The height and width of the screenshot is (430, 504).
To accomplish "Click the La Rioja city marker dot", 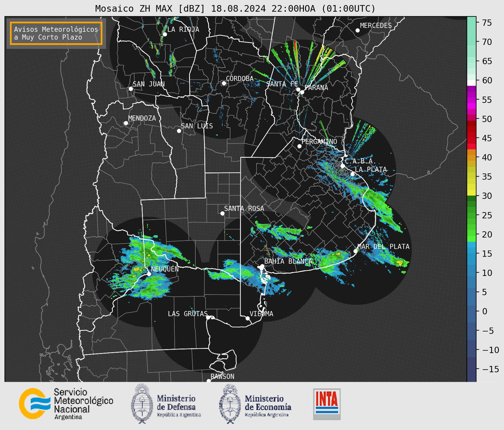I will click(165, 34).
